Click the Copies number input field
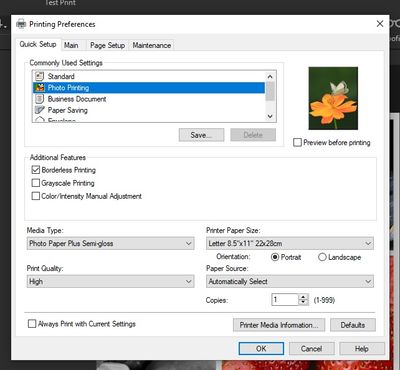This screenshot has width=400, height=370. point(285,300)
